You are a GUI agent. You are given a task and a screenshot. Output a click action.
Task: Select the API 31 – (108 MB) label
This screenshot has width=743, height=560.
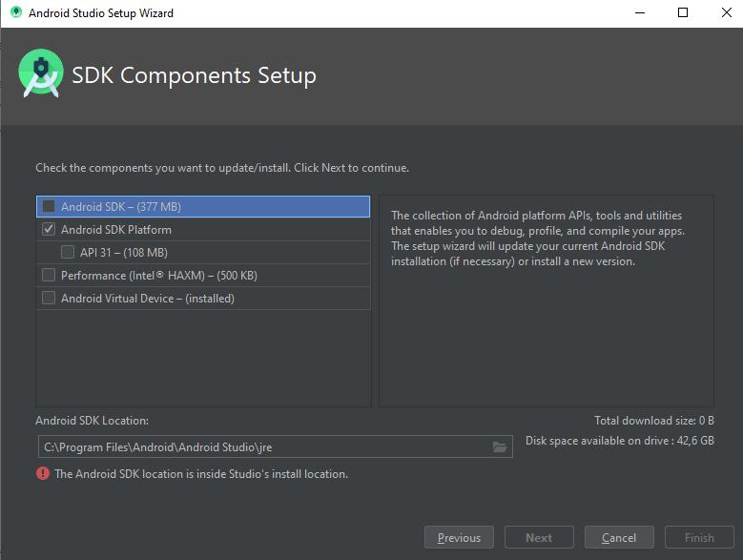[x=124, y=253]
